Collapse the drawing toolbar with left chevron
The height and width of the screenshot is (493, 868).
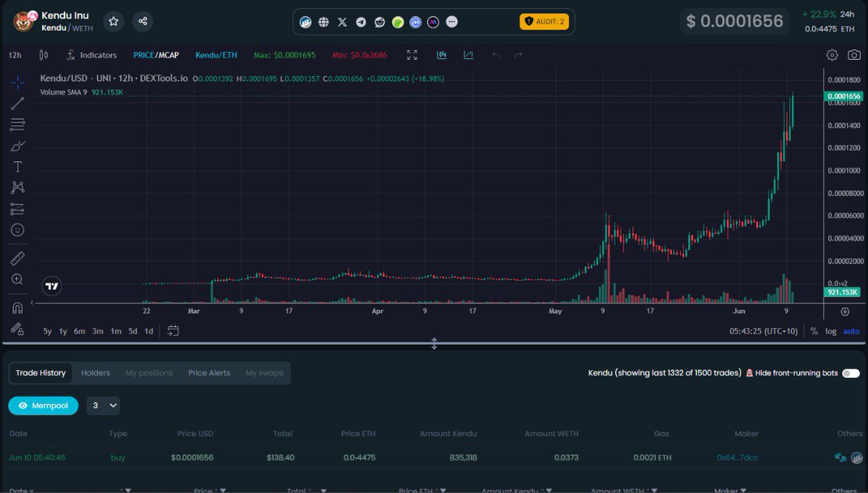[x=31, y=303]
